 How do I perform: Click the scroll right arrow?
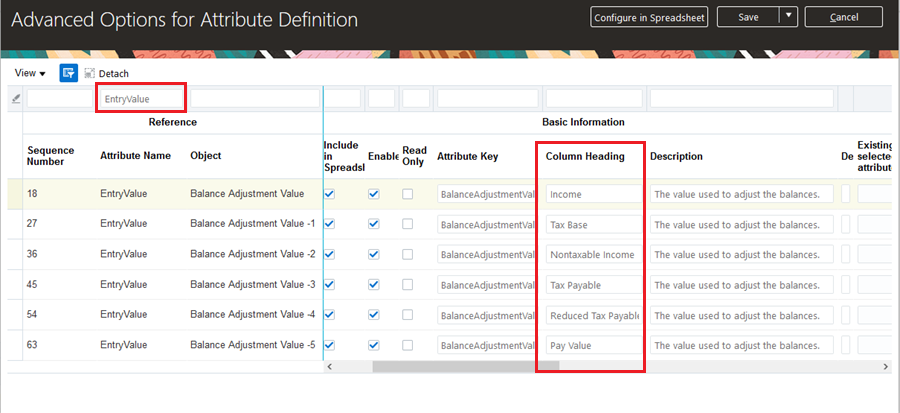click(885, 367)
